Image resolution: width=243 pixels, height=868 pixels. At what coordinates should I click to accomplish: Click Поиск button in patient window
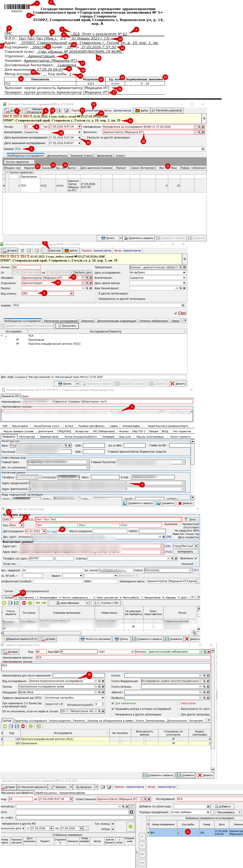pyautogui.click(x=191, y=520)
